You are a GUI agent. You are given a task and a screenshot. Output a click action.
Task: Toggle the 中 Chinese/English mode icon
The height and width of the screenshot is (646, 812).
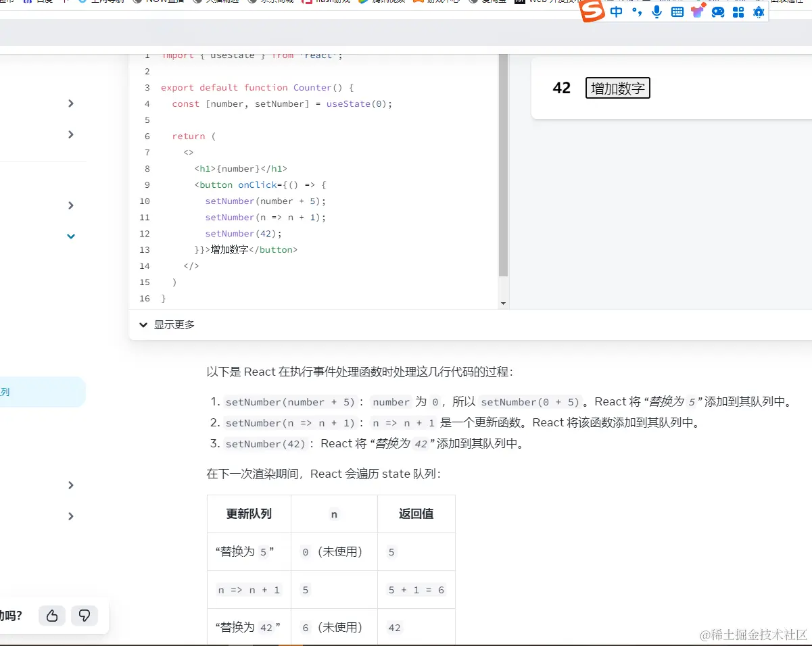[x=616, y=11]
